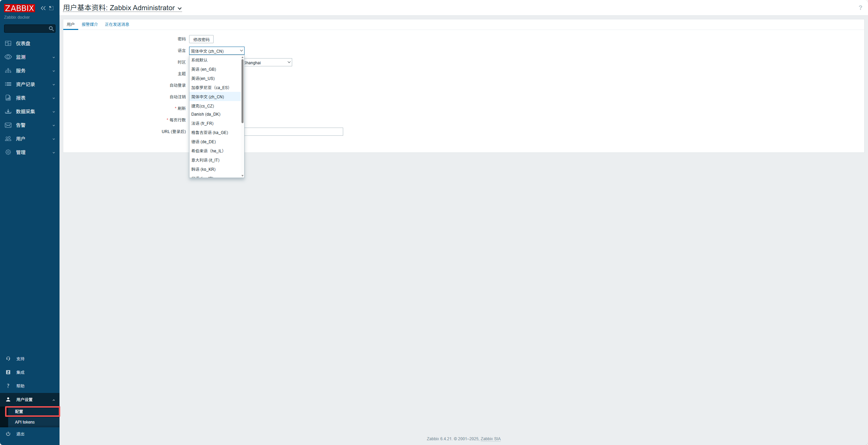The image size is (868, 445).
Task: Select Danish (da_DK) language option
Action: pos(215,114)
